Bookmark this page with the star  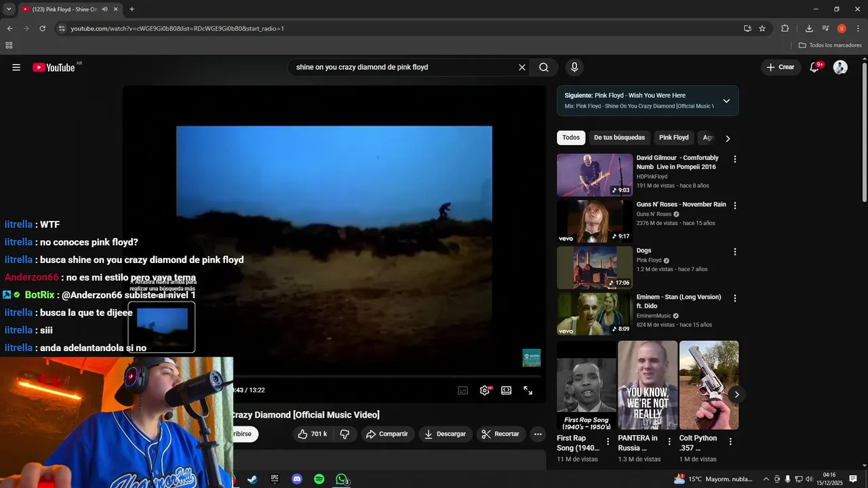click(762, 28)
